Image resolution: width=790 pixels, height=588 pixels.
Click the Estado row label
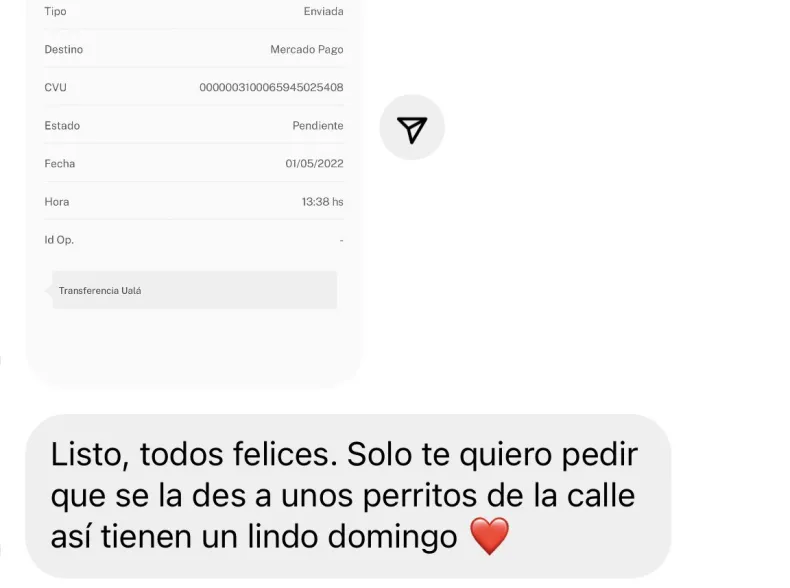[62, 126]
